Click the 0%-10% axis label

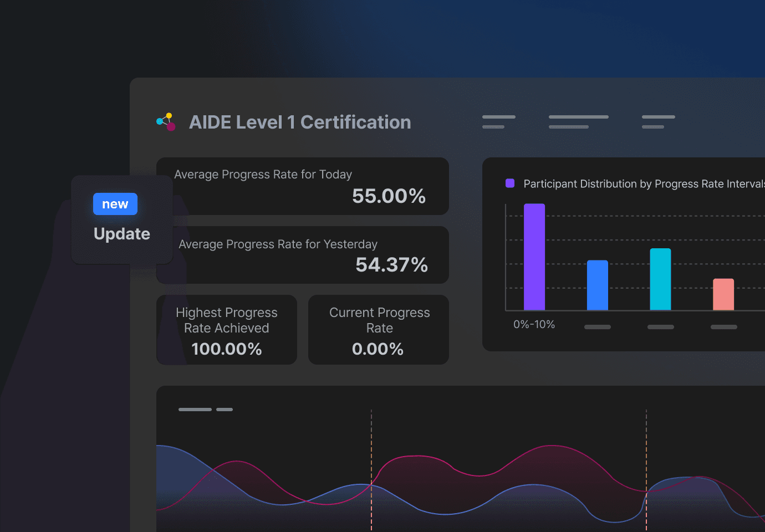534,325
